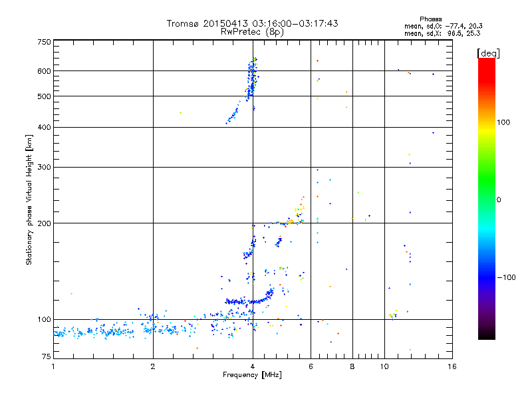This screenshot has width=532, height=399.
Task: Click the 400 label on the height axis
Action: click(44, 127)
